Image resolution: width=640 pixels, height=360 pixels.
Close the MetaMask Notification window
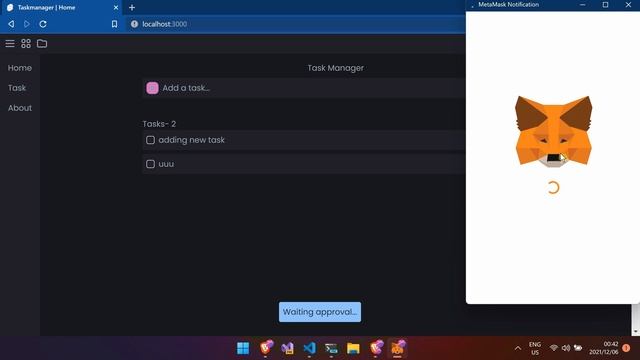coord(628,4)
